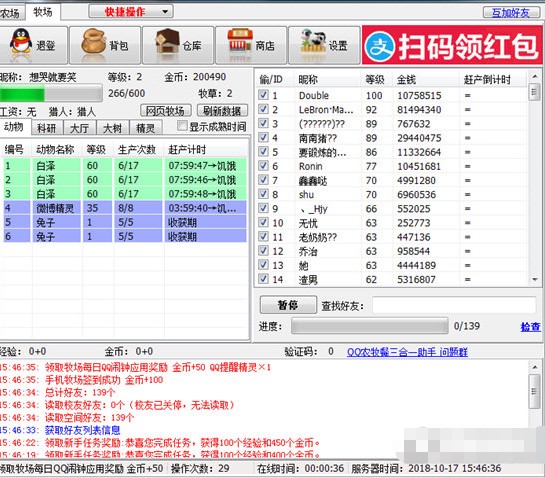Click the 进度 progress bar
The image size is (545, 478).
[x=369, y=326]
